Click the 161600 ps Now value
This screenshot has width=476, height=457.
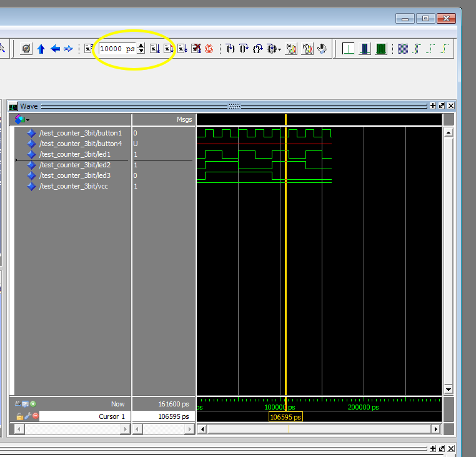point(174,404)
